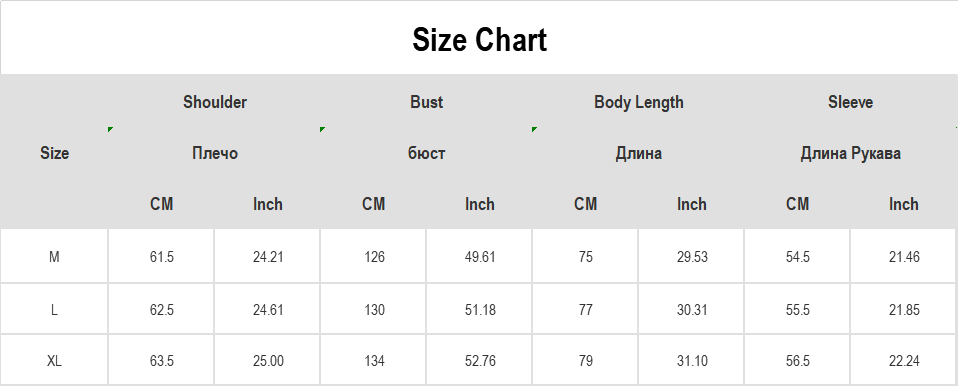Click the Sleeve header
This screenshot has height=386, width=958.
coord(850,102)
